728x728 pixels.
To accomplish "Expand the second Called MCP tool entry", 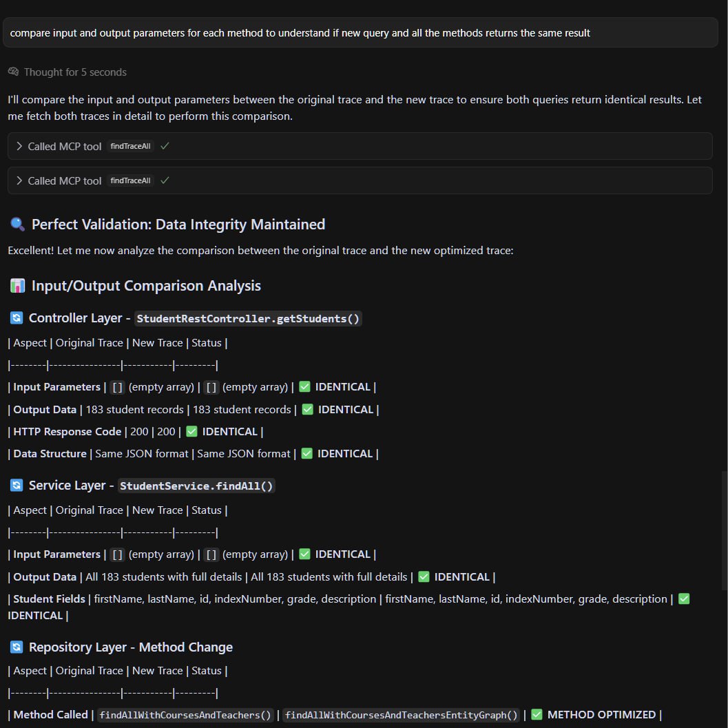I will pyautogui.click(x=19, y=180).
